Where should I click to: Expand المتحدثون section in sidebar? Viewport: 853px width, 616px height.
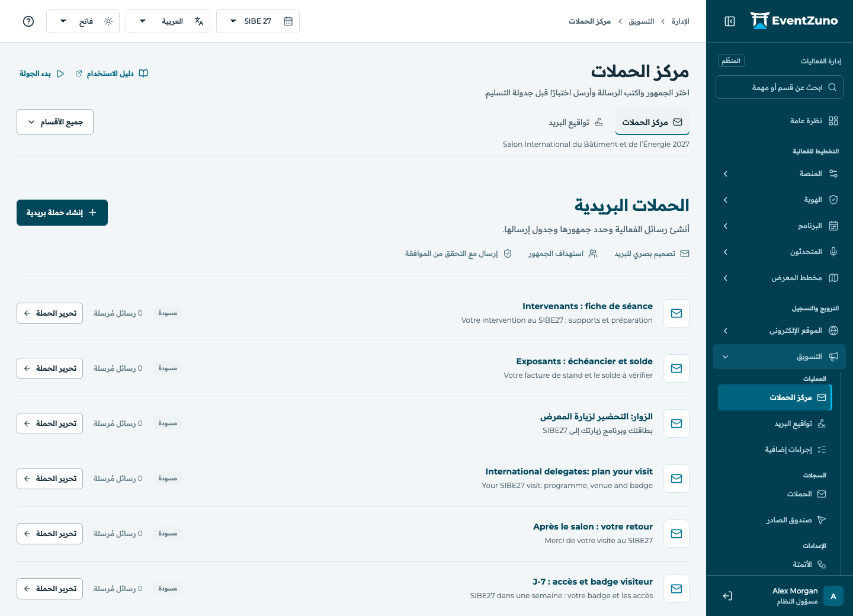[780, 252]
